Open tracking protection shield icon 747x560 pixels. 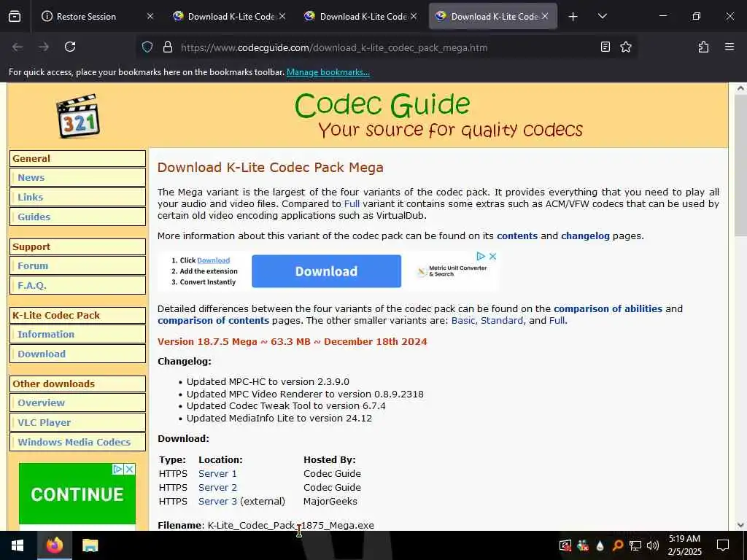tap(147, 47)
